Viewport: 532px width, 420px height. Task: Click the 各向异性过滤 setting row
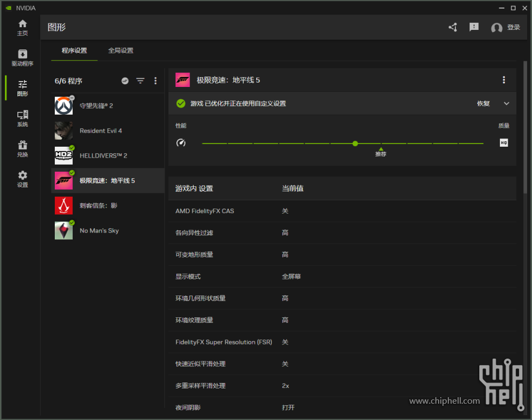(x=342, y=233)
